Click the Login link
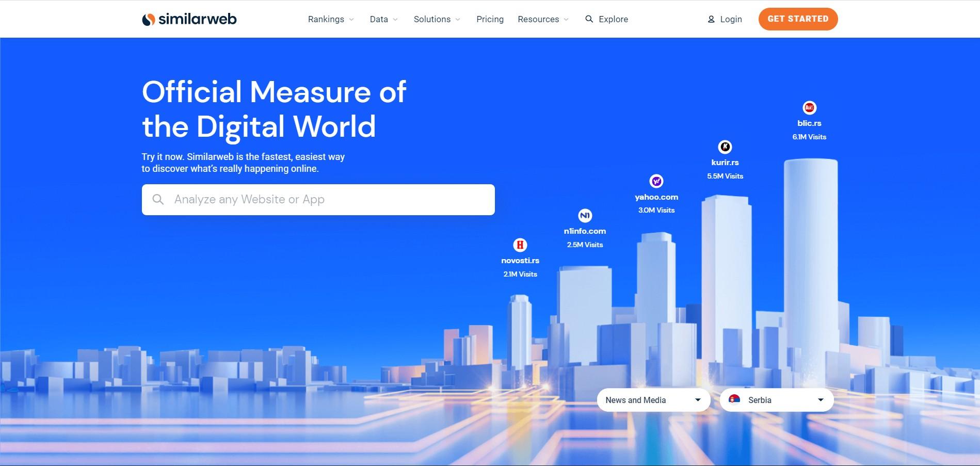Image resolution: width=980 pixels, height=466 pixels. click(725, 19)
